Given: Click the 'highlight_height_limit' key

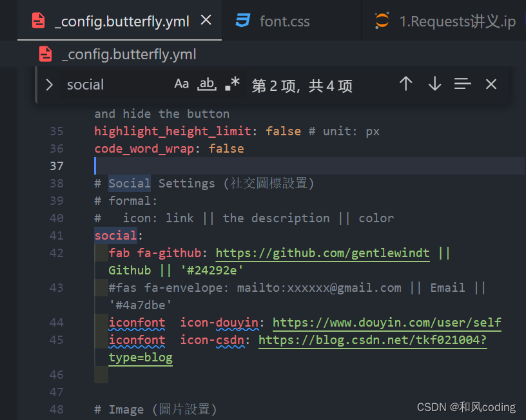Looking at the screenshot, I should tap(173, 131).
